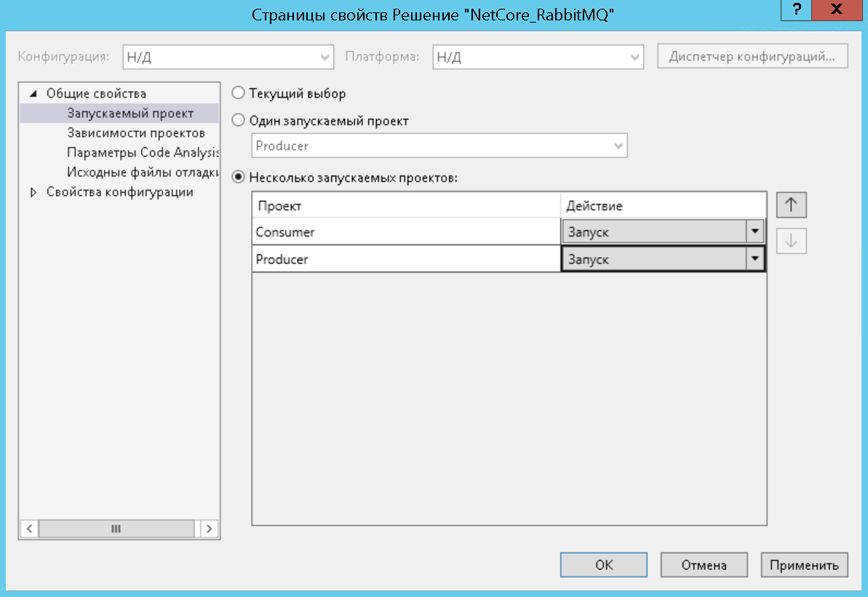Viewport: 868px width, 597px height.
Task: Collapse the 'Общие свойства' tree node
Action: coord(33,94)
